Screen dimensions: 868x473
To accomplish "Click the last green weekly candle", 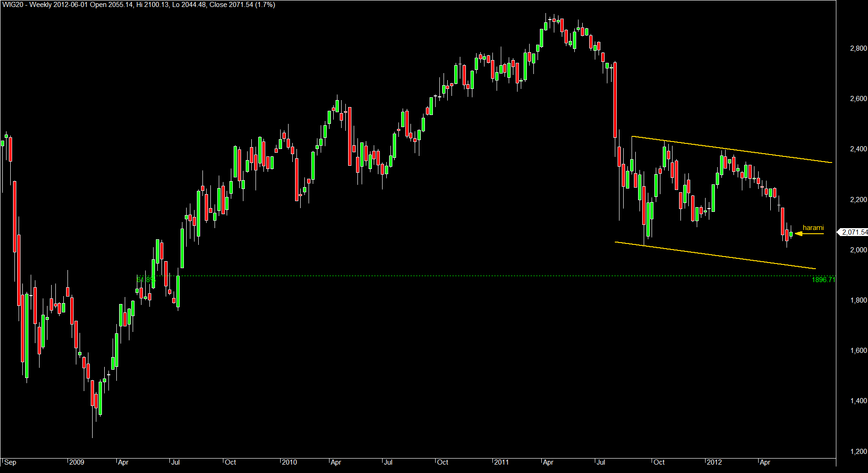I will (x=791, y=233).
